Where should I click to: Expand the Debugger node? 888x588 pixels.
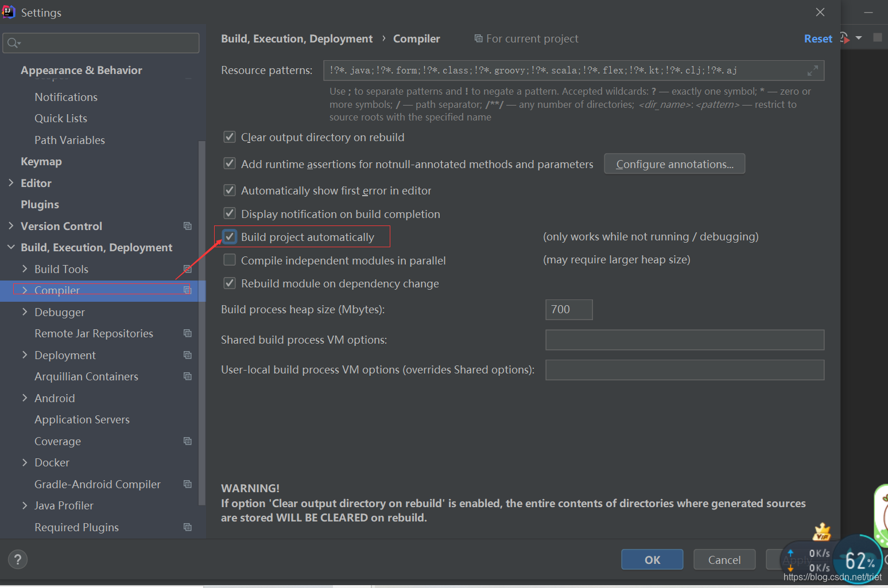(25, 312)
